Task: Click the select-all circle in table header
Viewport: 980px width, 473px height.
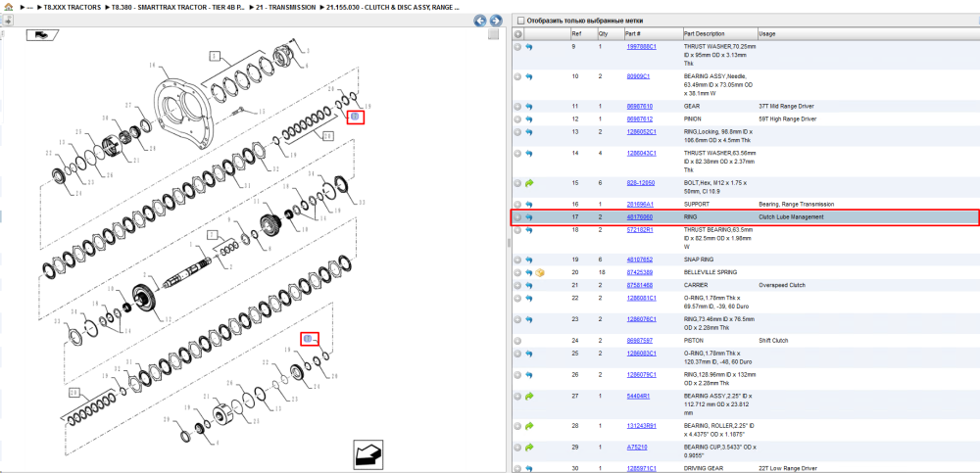Action: click(517, 33)
